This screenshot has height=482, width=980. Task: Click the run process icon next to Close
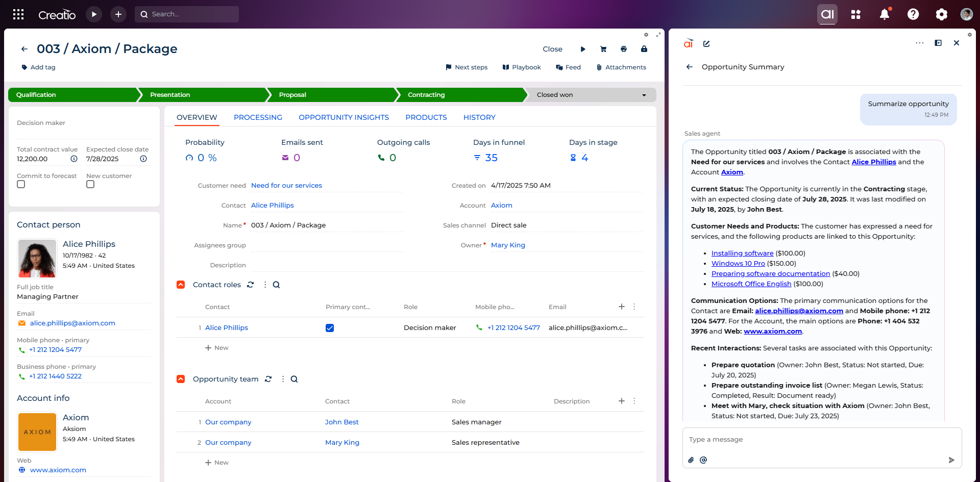583,49
